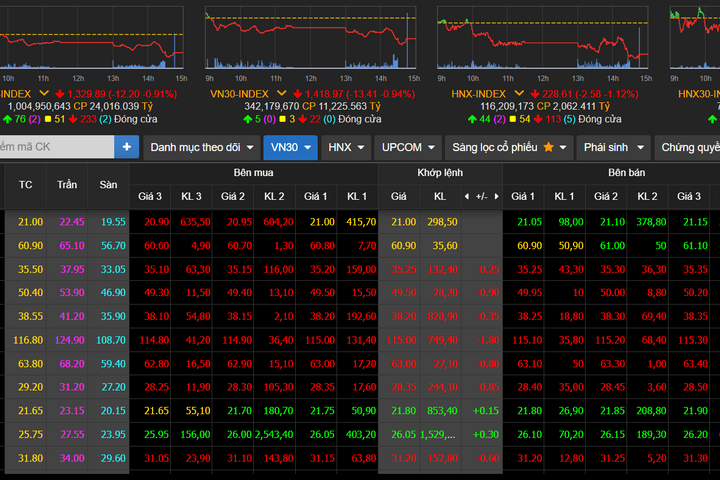
Task: Click the Bên bán header
Action: [x=626, y=173]
